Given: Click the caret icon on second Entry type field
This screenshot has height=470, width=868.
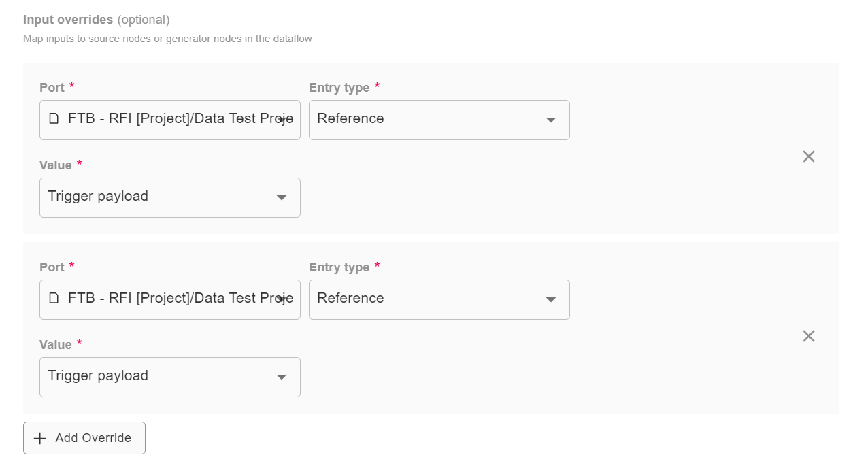Looking at the screenshot, I should point(550,299).
